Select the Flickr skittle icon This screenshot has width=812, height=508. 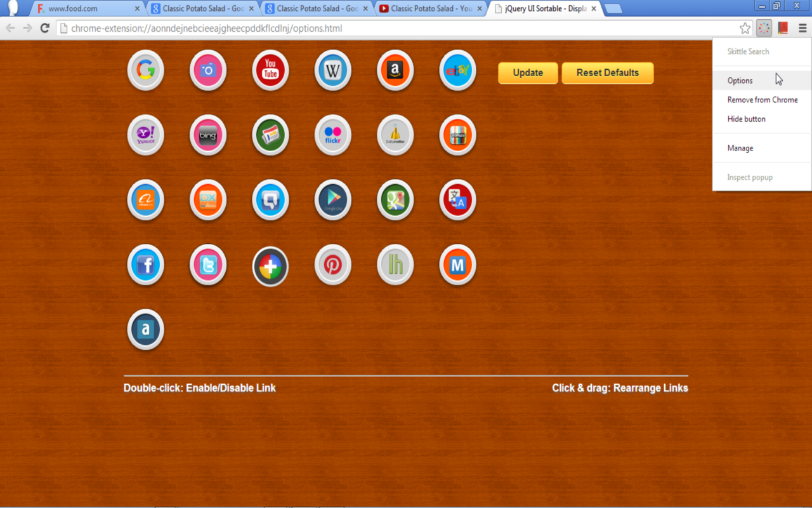(x=332, y=135)
